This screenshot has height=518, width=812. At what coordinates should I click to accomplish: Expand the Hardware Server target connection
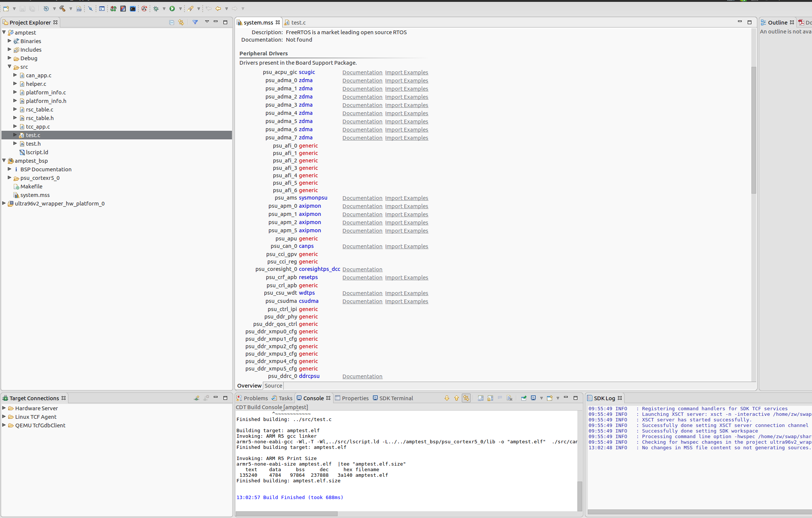click(x=4, y=408)
